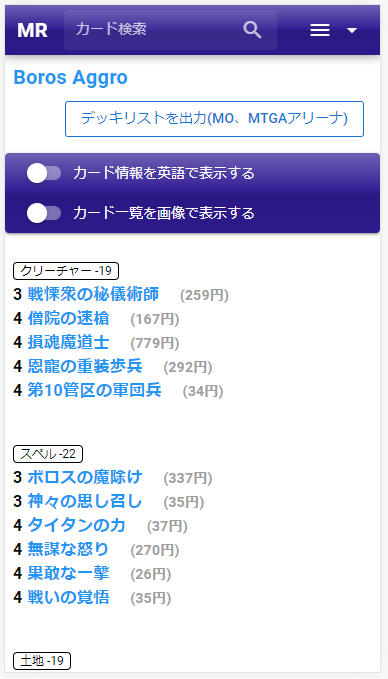
Task: Click デッキリストを出力 button
Action: (214, 119)
